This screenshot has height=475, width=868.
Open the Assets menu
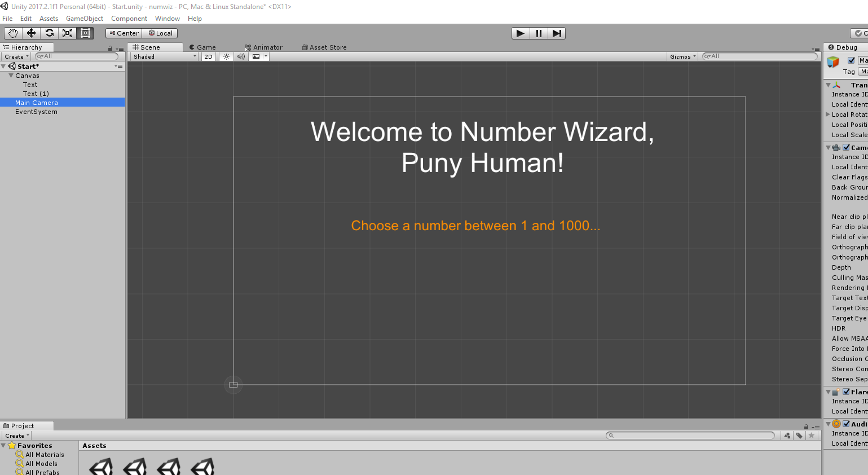click(49, 19)
